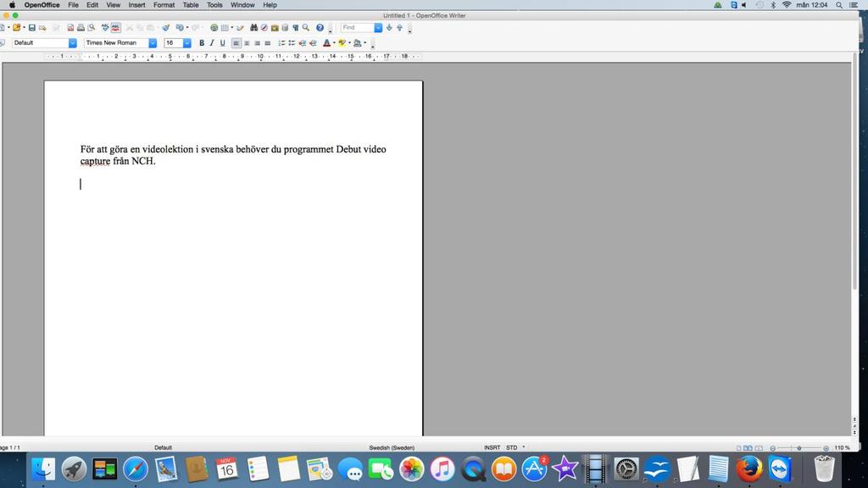Export directly as PDF
This screenshot has width=868, height=488.
pyautogui.click(x=70, y=28)
